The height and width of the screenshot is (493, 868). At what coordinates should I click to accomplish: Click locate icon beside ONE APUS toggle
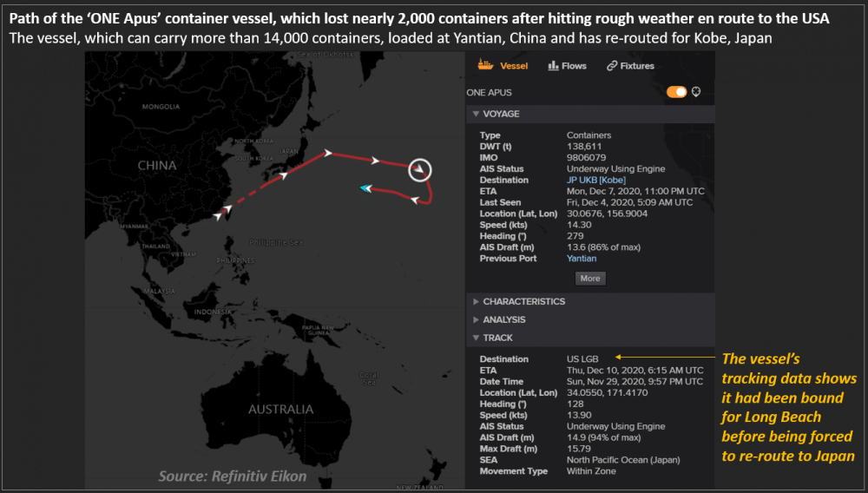pos(696,92)
